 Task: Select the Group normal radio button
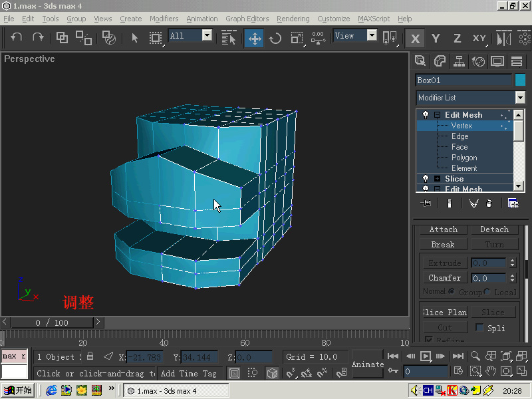452,291
